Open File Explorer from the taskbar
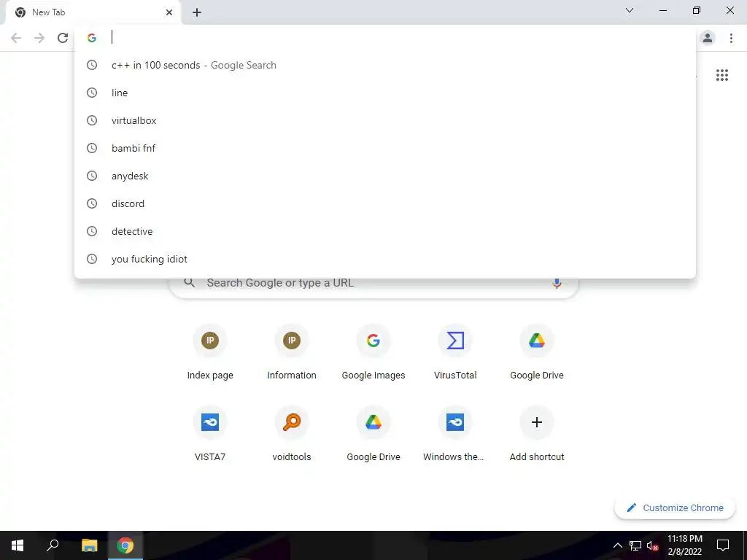The height and width of the screenshot is (560, 747). 89,545
